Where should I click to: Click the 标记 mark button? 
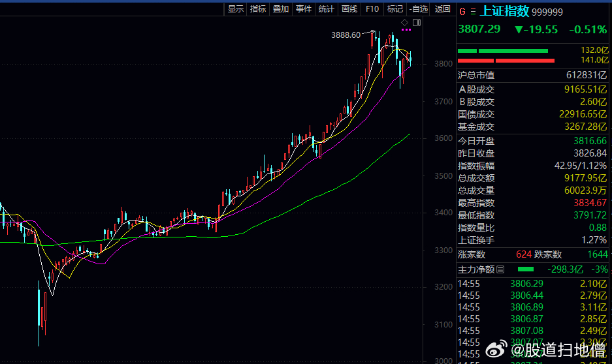click(395, 9)
